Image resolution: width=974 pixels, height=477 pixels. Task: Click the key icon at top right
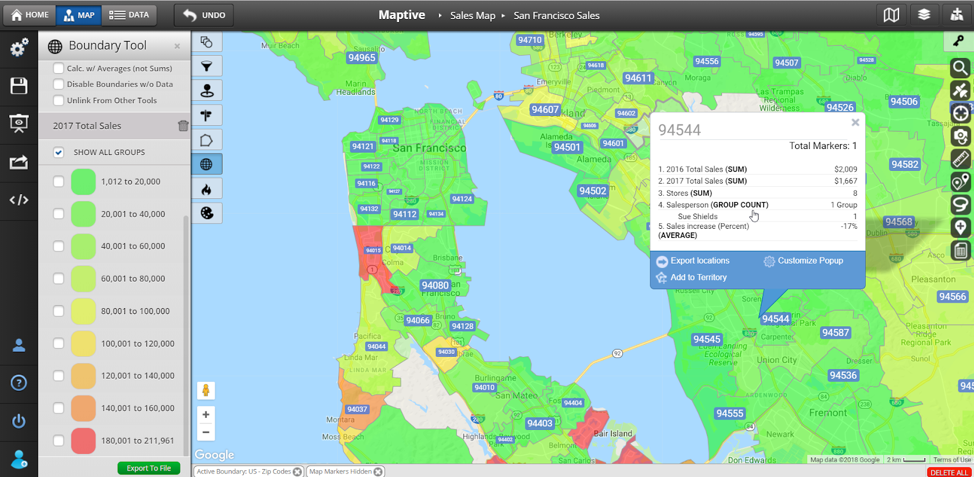pyautogui.click(x=958, y=41)
